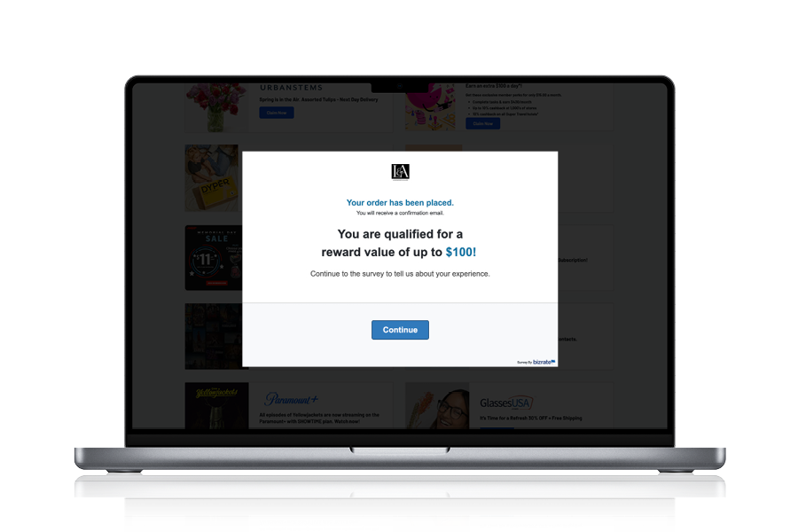Click "Your order has been placed" heading
Image resolution: width=798 pixels, height=532 pixels.
point(400,203)
